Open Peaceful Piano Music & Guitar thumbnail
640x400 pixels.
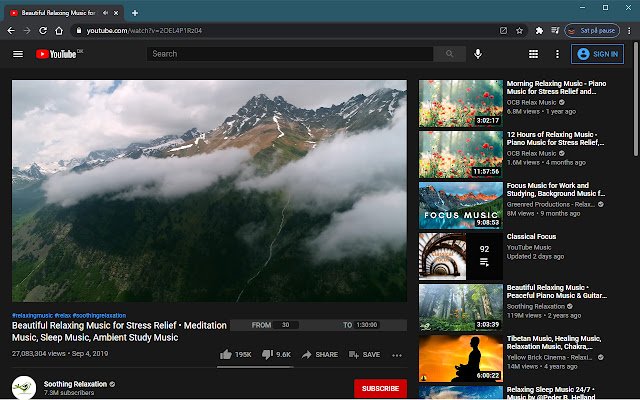[x=461, y=307]
